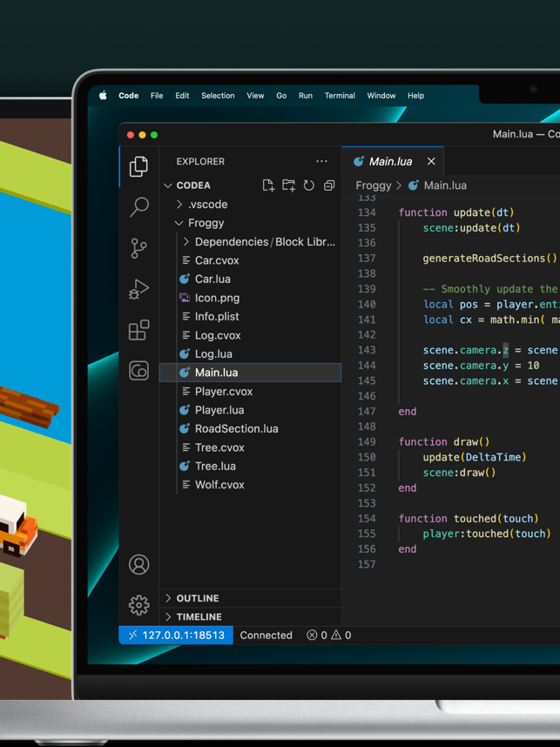Click the 127.0.0.1:18513 remote status button
The height and width of the screenshot is (747, 560).
point(176,636)
